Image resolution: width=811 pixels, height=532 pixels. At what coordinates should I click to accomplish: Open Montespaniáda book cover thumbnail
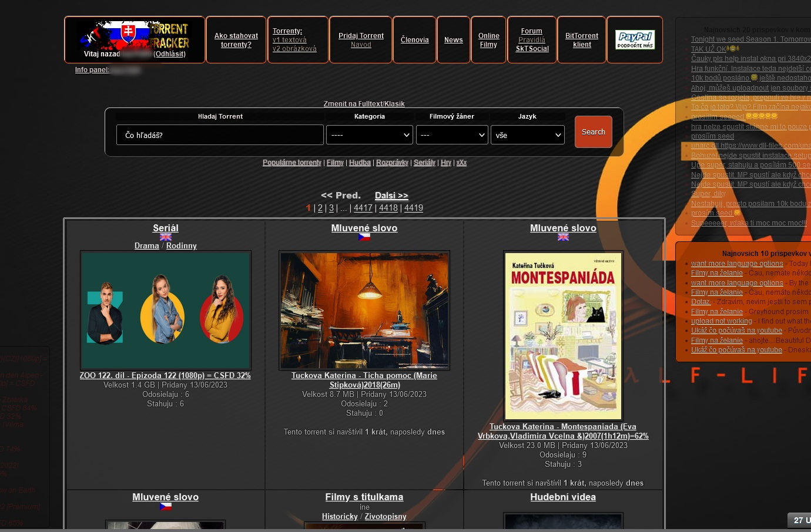(563, 336)
